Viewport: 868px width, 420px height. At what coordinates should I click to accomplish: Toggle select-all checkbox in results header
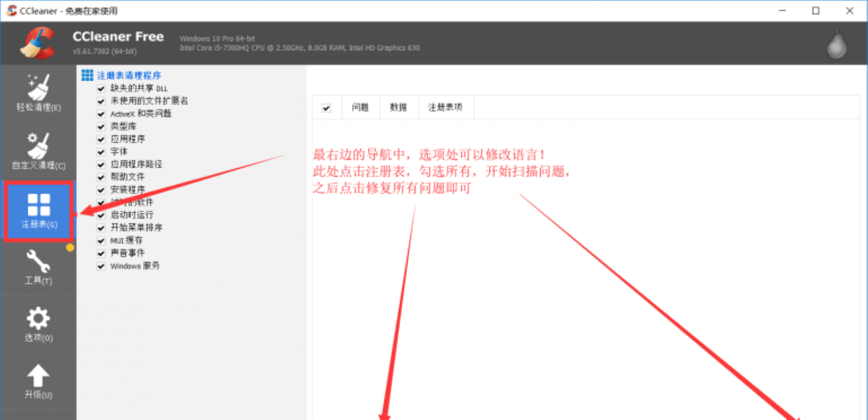click(x=326, y=108)
